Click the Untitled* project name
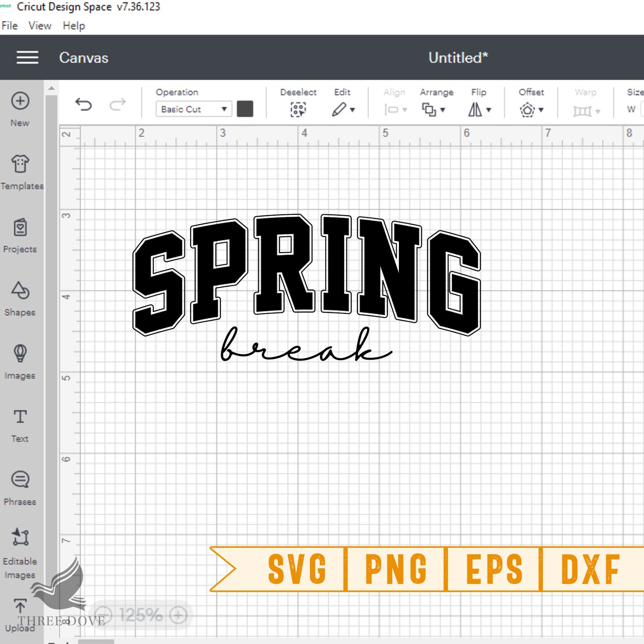Screen dimensions: 644x644 pos(458,58)
